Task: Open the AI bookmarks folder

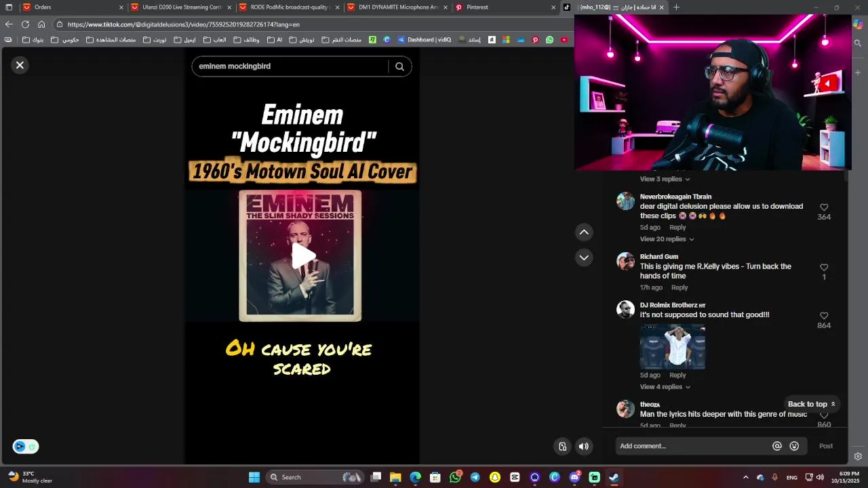Action: click(x=275, y=40)
